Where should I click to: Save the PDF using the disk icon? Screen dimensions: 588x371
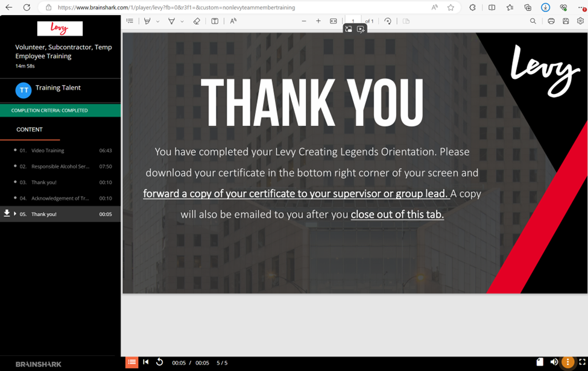pyautogui.click(x=566, y=21)
